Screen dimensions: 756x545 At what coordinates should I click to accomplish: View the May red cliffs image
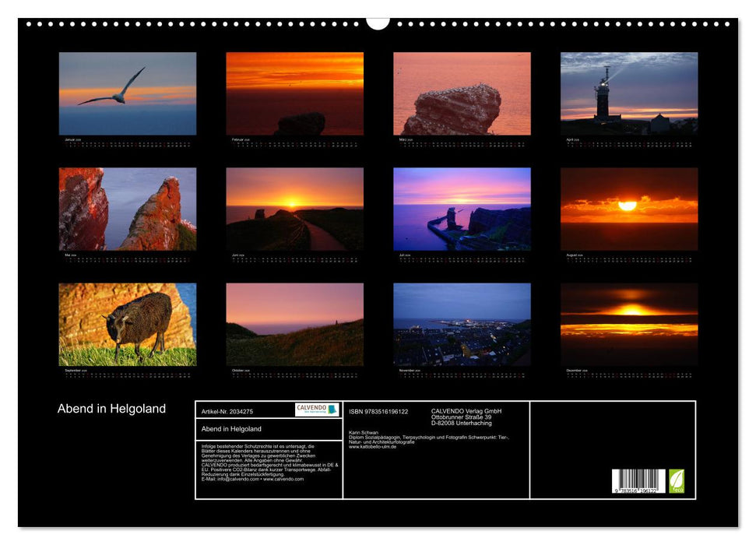[x=128, y=209]
